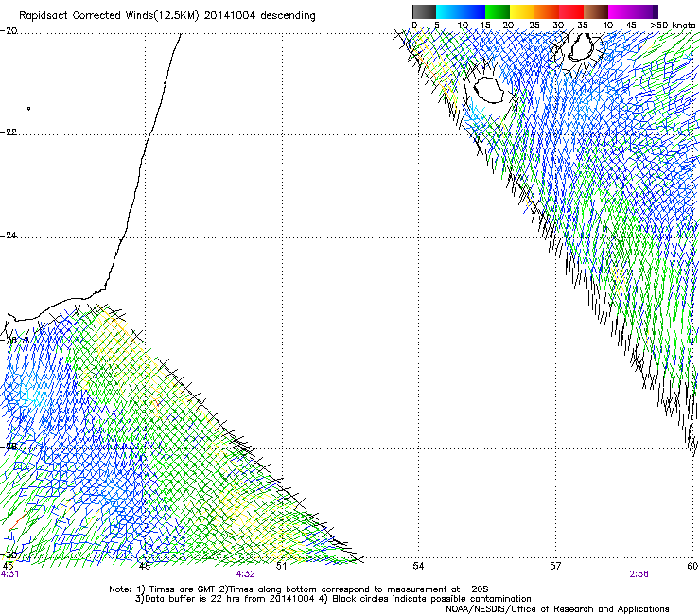Click the cyan 5-10 knots color swatch
The image size is (700, 615).
[448, 11]
